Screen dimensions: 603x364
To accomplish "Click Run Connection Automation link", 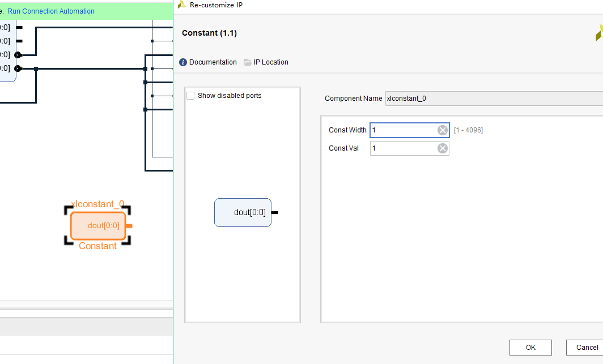I will point(51,11).
